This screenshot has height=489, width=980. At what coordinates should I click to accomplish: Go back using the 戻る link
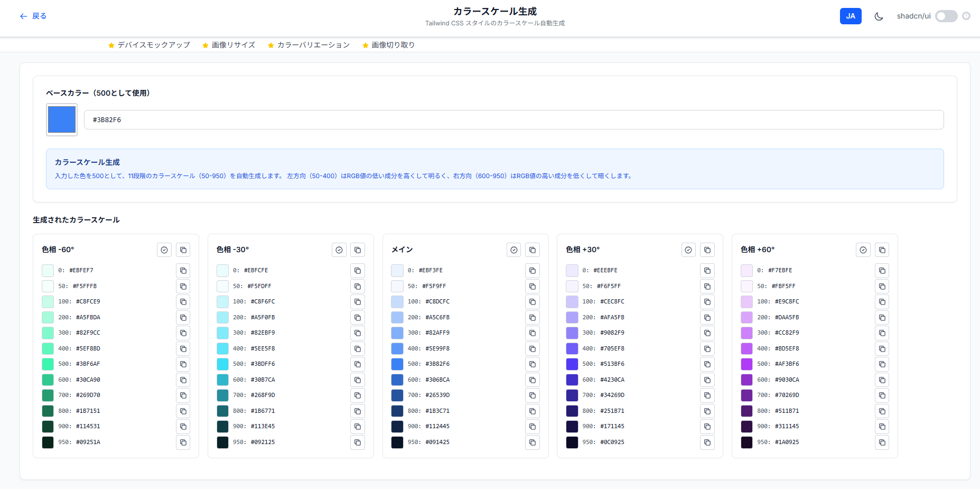33,16
